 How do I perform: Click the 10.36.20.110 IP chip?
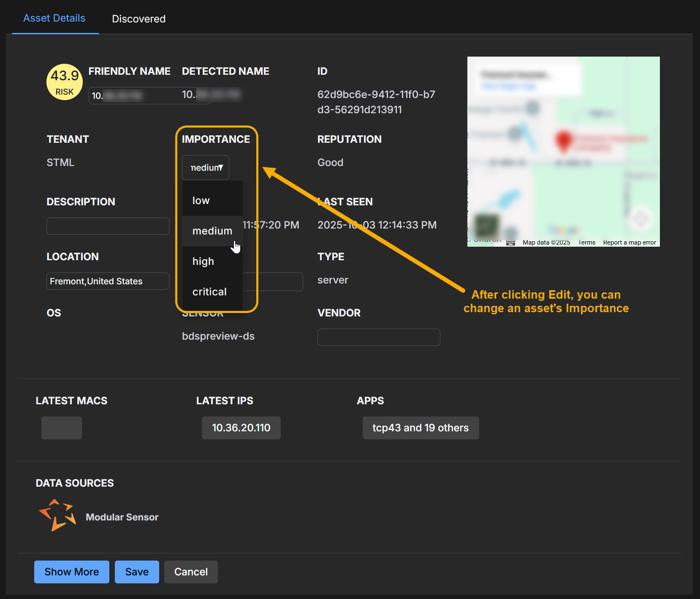(241, 428)
